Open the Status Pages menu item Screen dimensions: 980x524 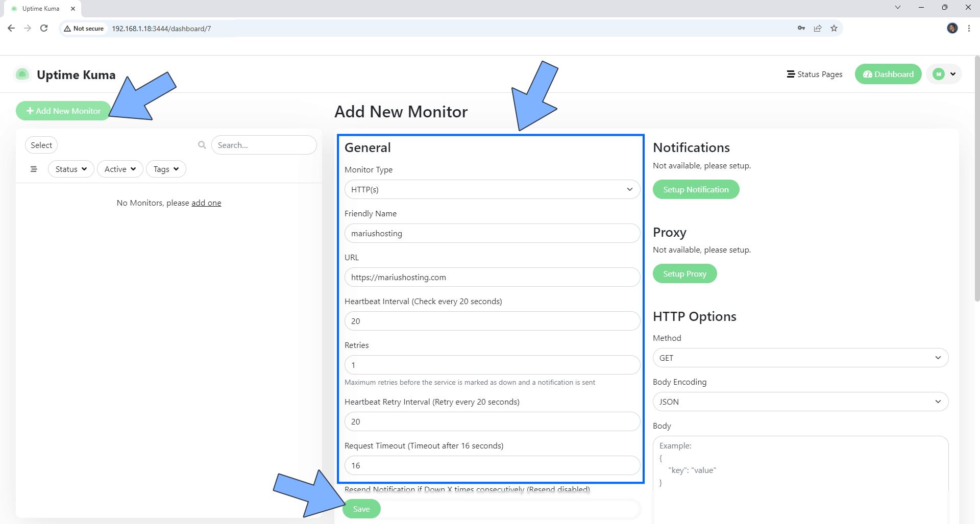tap(815, 74)
